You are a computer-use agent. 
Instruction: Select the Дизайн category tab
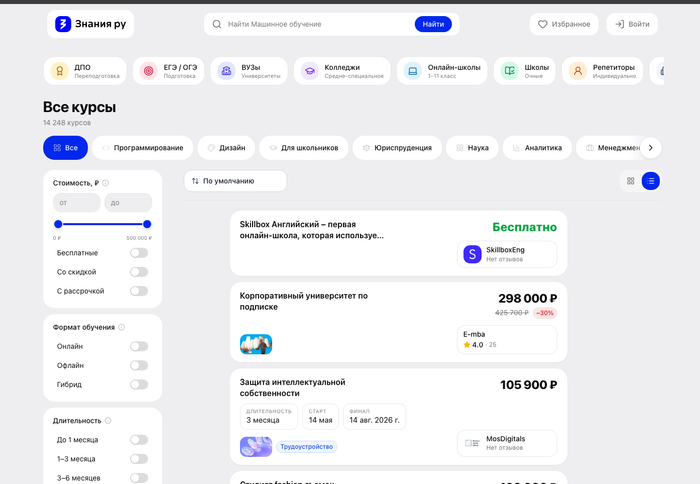click(226, 148)
